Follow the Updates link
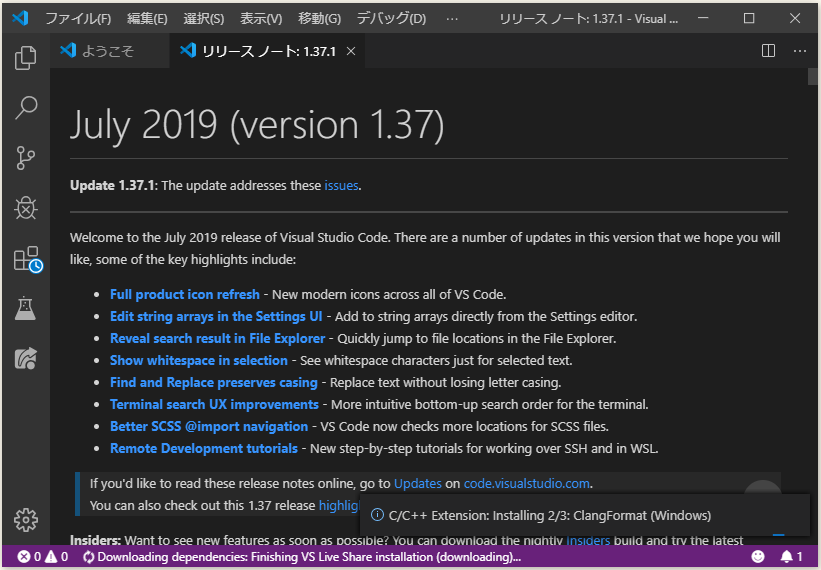 418,483
